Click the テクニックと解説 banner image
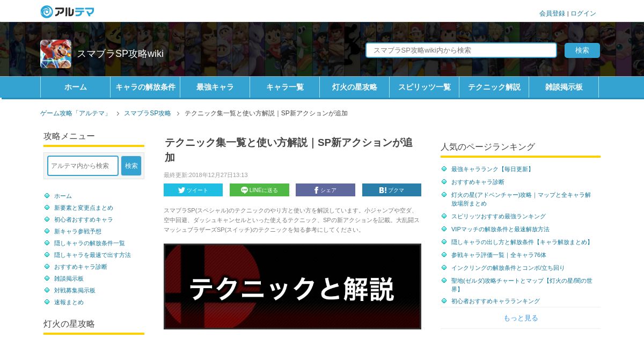This screenshot has width=644, height=338. point(292,286)
